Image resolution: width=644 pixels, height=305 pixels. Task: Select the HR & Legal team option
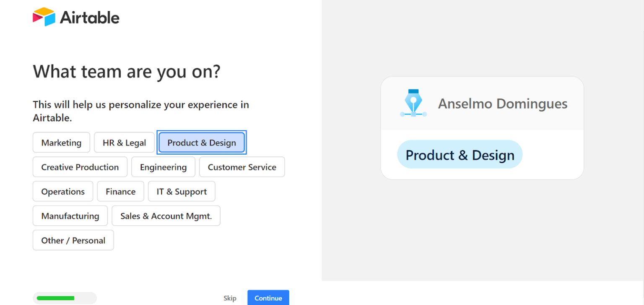point(124,142)
